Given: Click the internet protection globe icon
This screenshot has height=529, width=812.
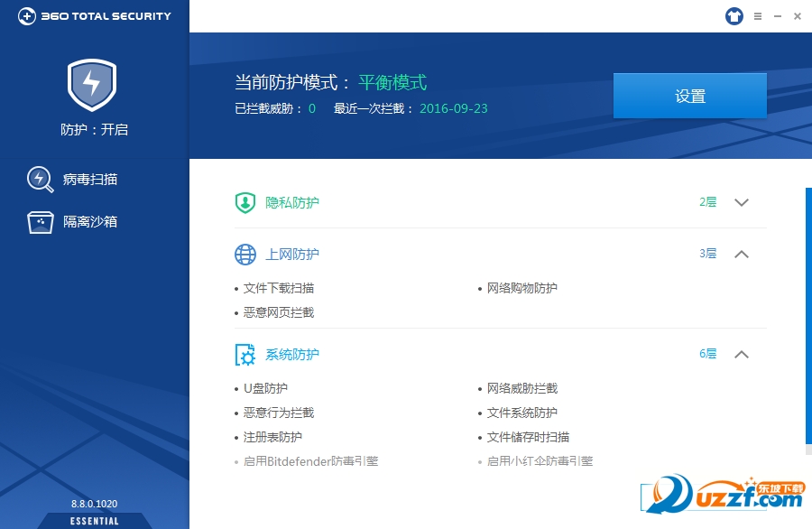Looking at the screenshot, I should 245,255.
